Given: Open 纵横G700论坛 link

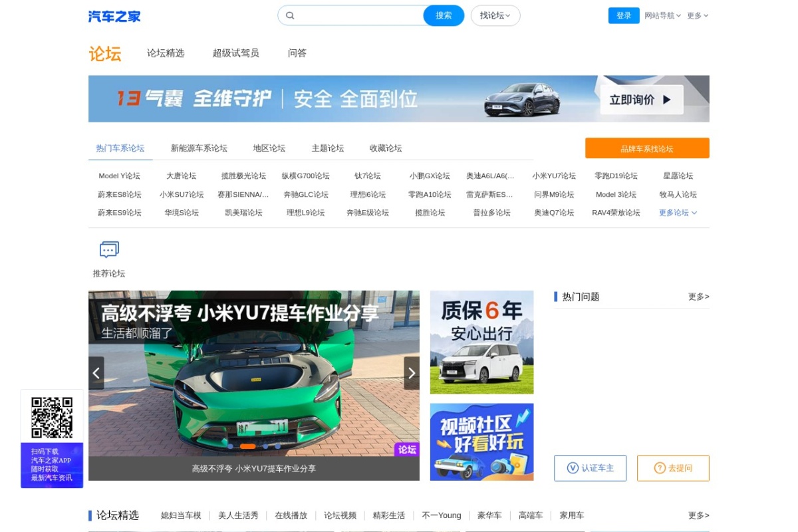Looking at the screenshot, I should 306,176.
